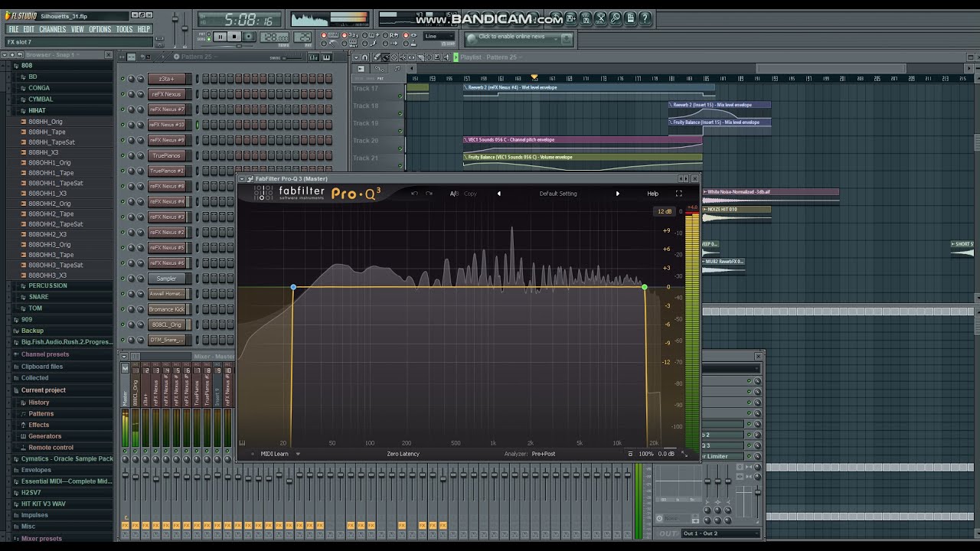Screen dimensions: 980x551
Task: Open the step sequencer keyboard editor icon
Action: pos(327,57)
